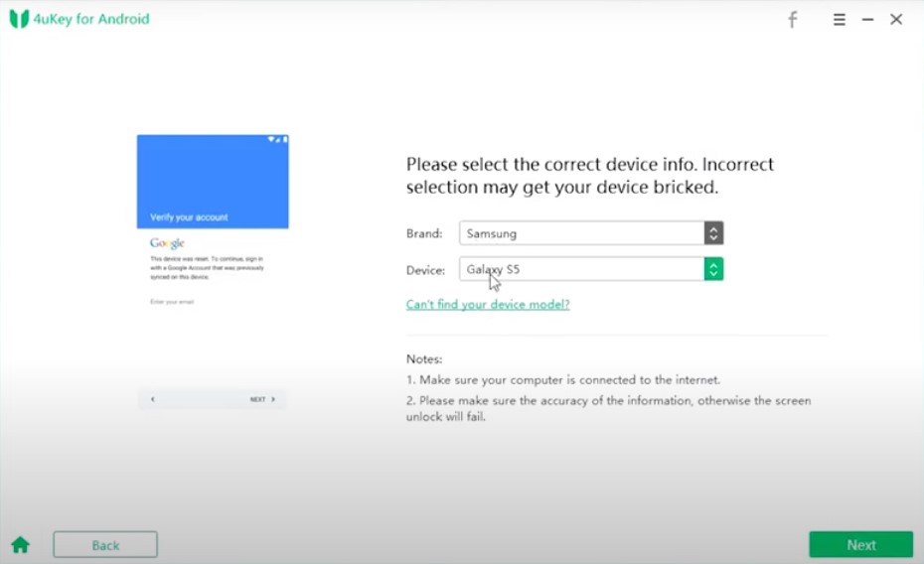Click the green Next button
This screenshot has height=564, width=924.
point(861,544)
